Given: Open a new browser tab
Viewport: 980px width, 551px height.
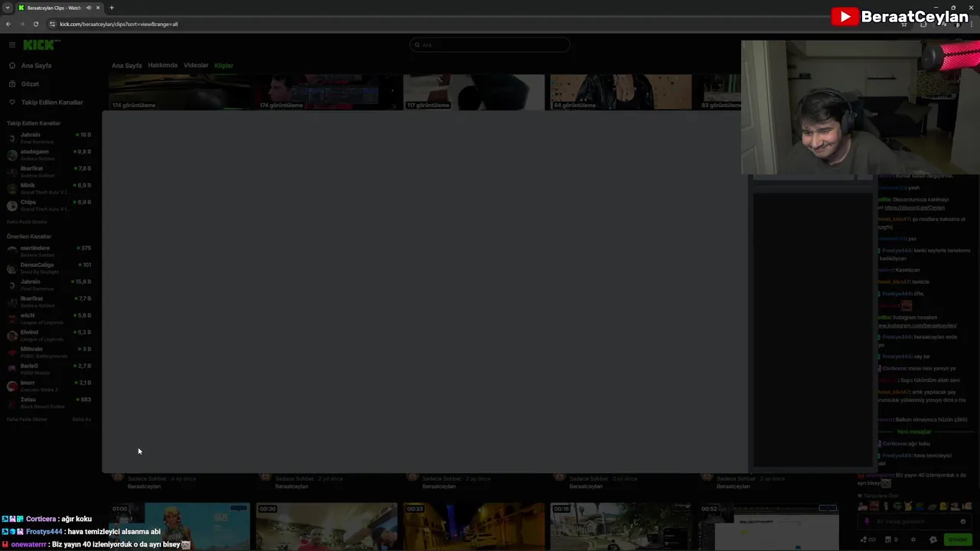Looking at the screenshot, I should tap(112, 8).
